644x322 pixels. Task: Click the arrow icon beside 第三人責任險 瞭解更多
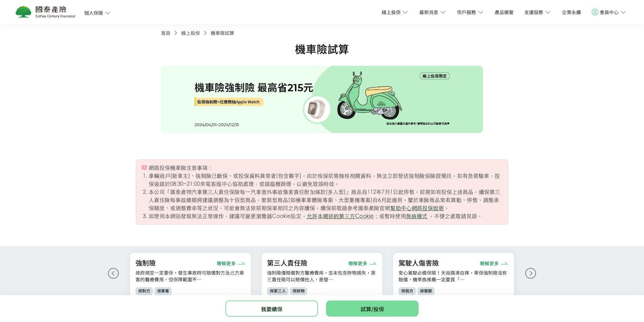pyautogui.click(x=373, y=264)
